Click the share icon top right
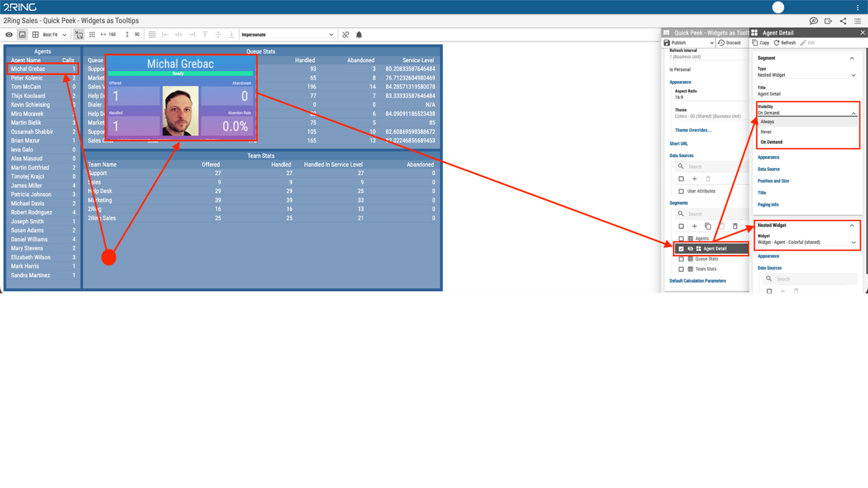The width and height of the screenshot is (868, 488). 843,21
